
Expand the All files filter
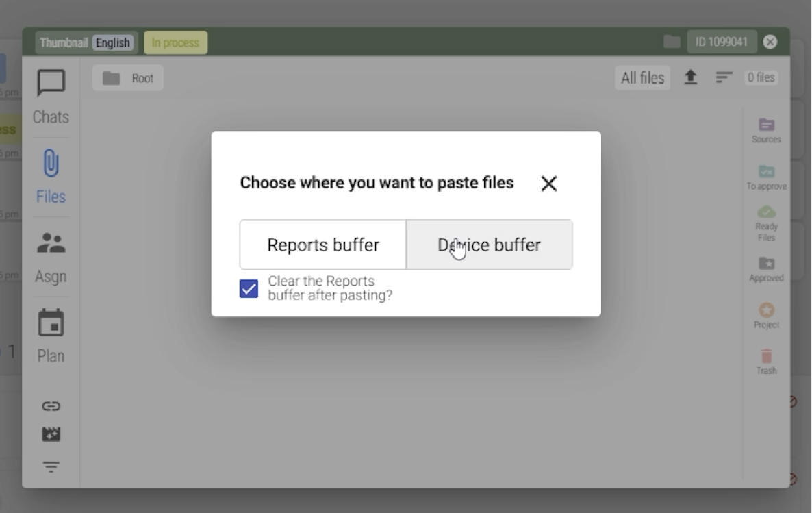pos(642,78)
